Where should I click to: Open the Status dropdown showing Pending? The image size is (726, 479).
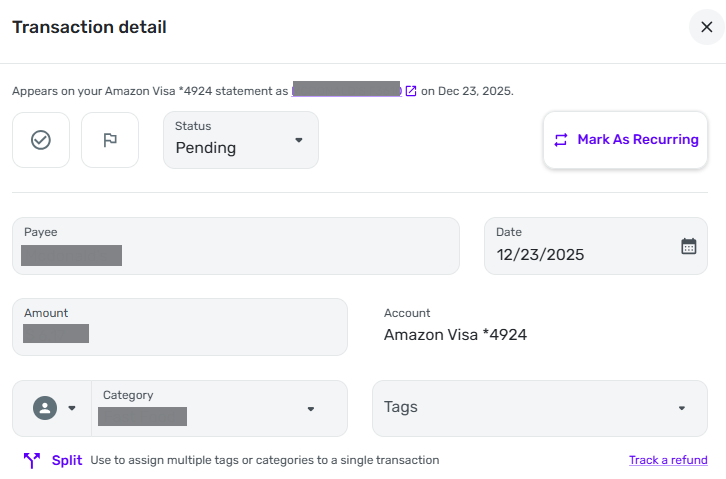coord(240,140)
